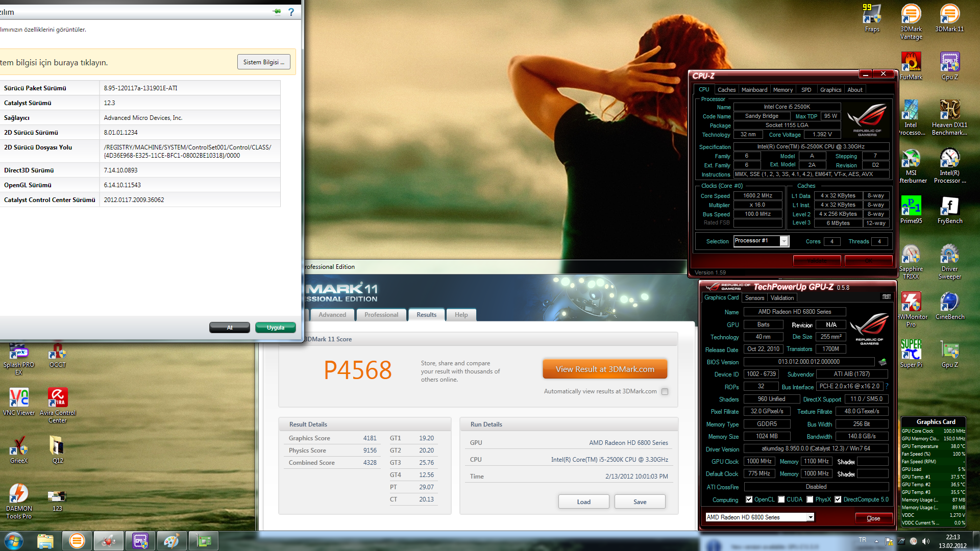Open the Help tab in 3DMark 11
980x551 pixels.
click(x=461, y=315)
